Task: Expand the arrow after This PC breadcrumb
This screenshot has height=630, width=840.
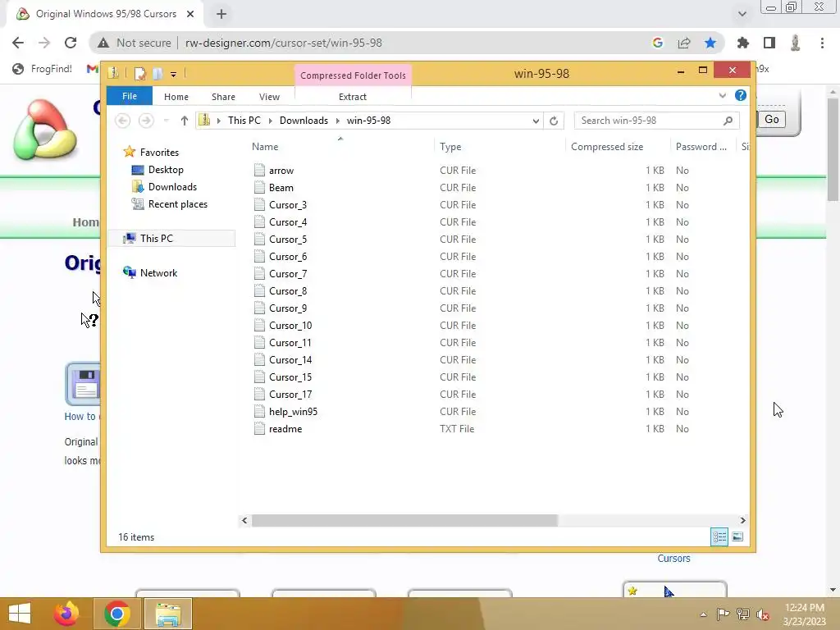Action: (x=271, y=121)
